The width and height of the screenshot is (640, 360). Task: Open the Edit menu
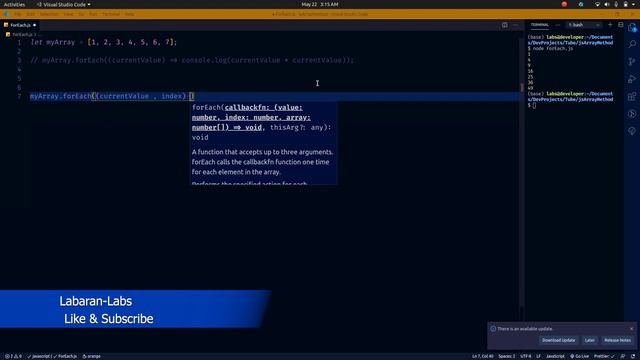pyautogui.click(x=31, y=14)
